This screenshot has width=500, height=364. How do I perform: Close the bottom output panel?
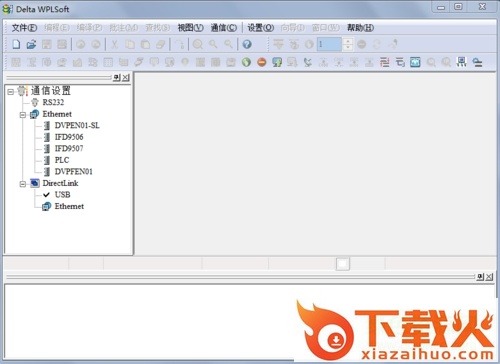tap(489, 277)
